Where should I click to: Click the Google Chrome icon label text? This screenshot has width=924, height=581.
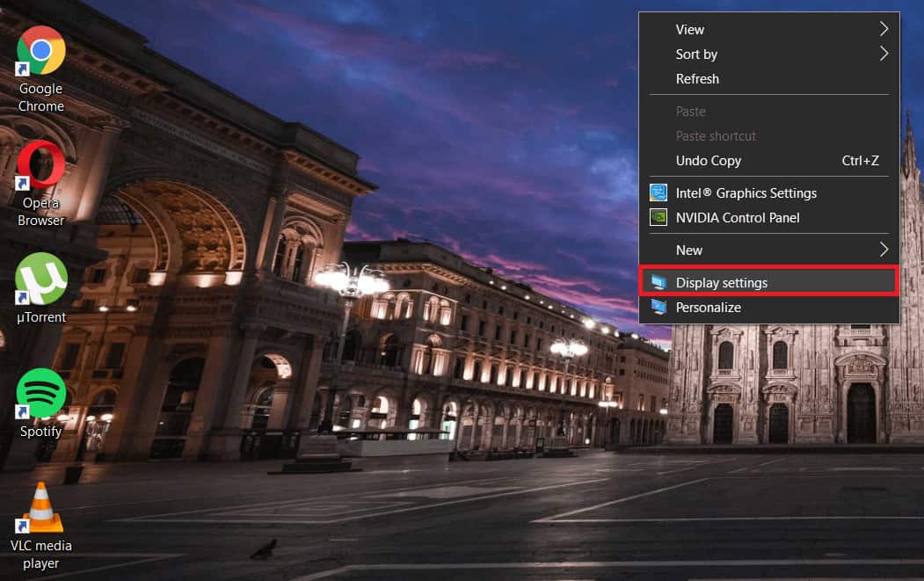(x=40, y=98)
